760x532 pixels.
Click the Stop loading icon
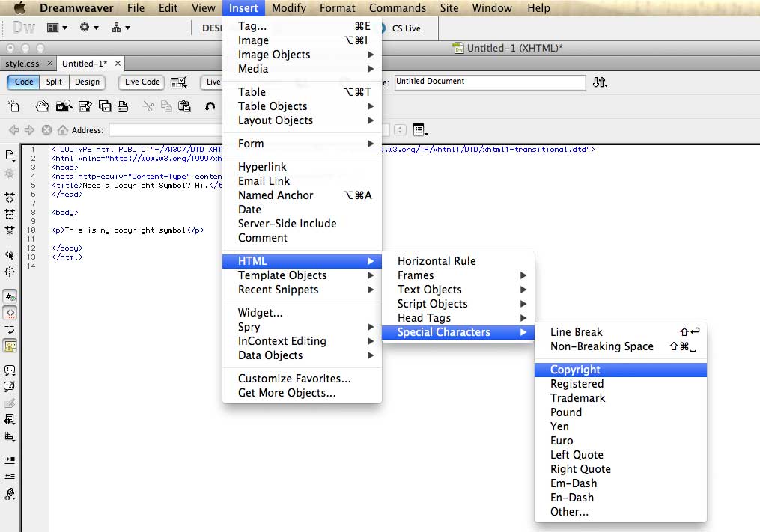click(x=46, y=130)
